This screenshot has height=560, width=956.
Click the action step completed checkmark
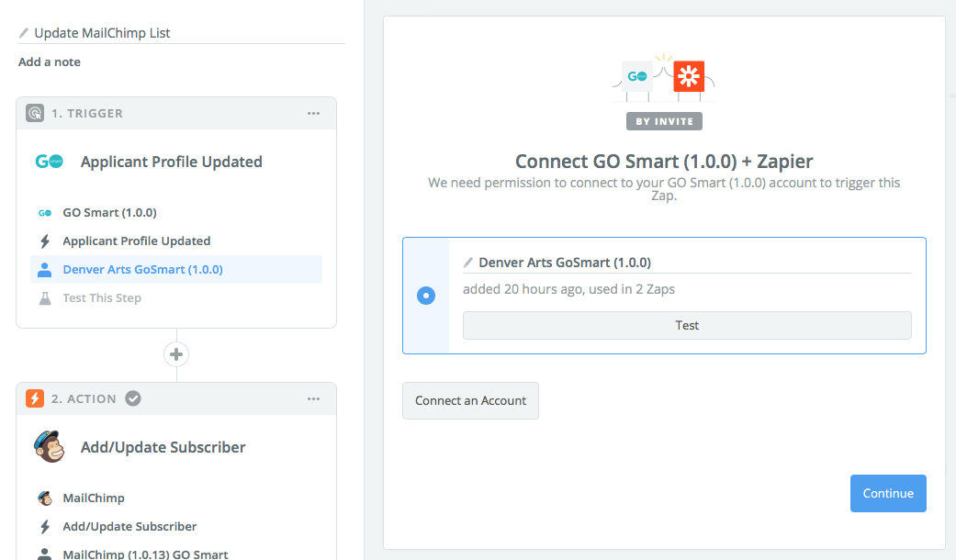[x=133, y=398]
